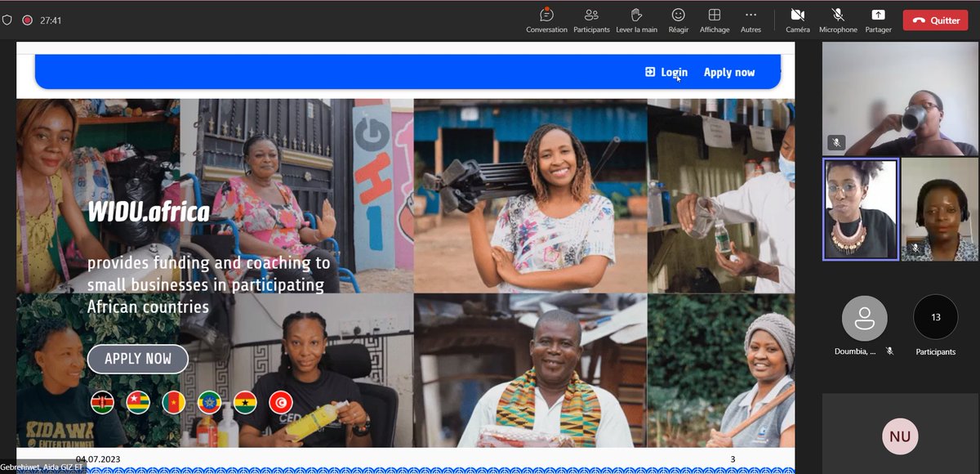
Task: Open the 13 Participants overflow tile
Action: [x=936, y=317]
